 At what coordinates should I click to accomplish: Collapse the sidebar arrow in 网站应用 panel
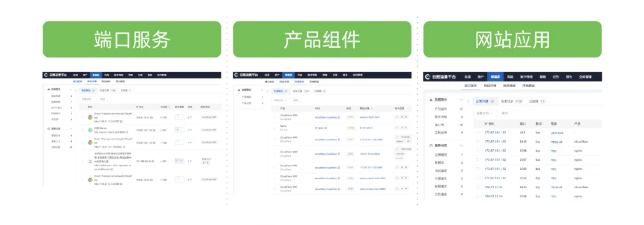coord(468,101)
